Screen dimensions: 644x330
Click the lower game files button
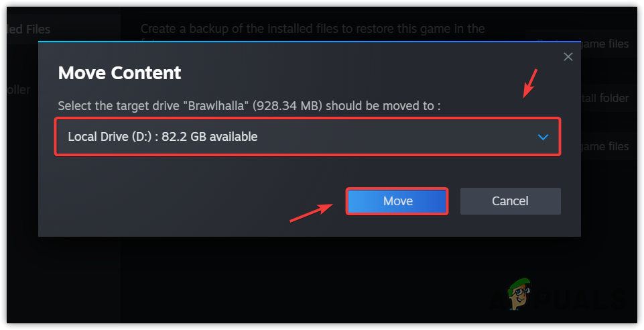(605, 146)
